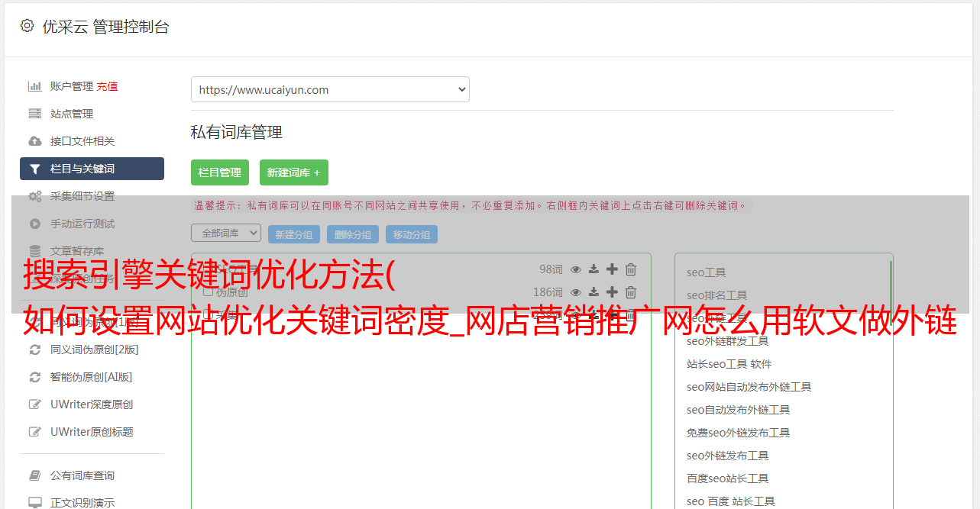This screenshot has height=509, width=980.
Task: Click the red 充值 recharge link
Action: click(x=107, y=86)
